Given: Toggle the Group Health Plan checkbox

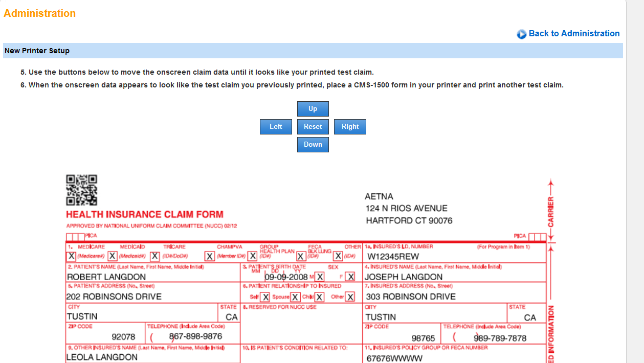Looking at the screenshot, I should tap(252, 256).
